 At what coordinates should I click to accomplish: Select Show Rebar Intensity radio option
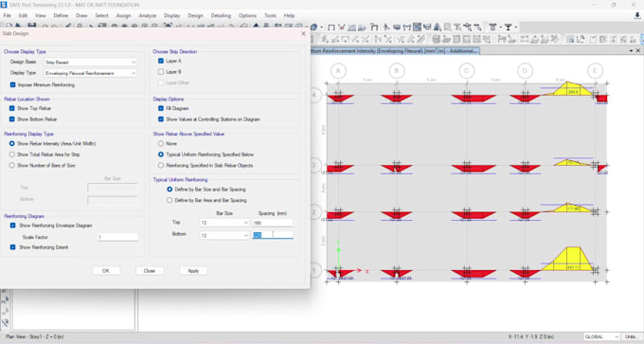coord(12,143)
